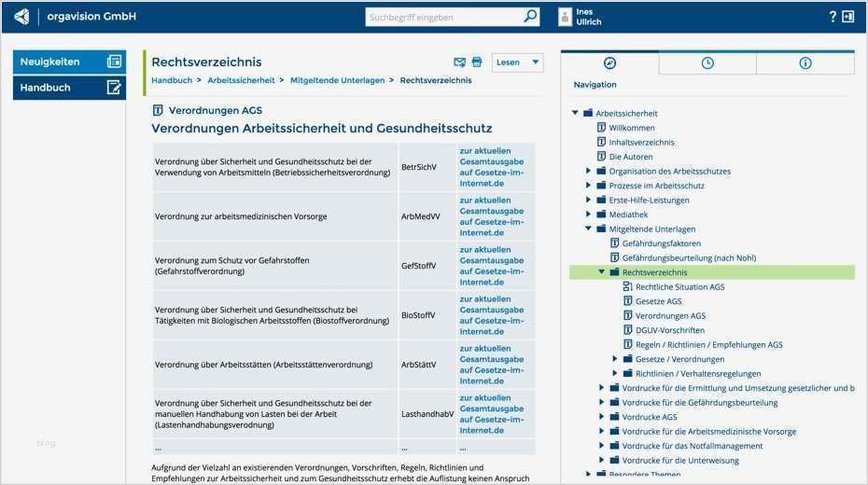Click into the Suchbegriff search field
The height and width of the screenshot is (485, 868).
coord(444,17)
